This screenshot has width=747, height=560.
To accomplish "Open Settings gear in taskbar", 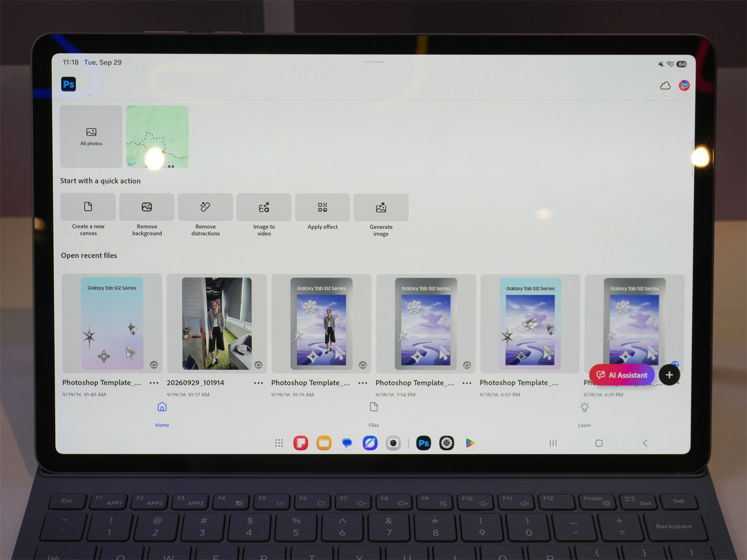I will point(447,443).
